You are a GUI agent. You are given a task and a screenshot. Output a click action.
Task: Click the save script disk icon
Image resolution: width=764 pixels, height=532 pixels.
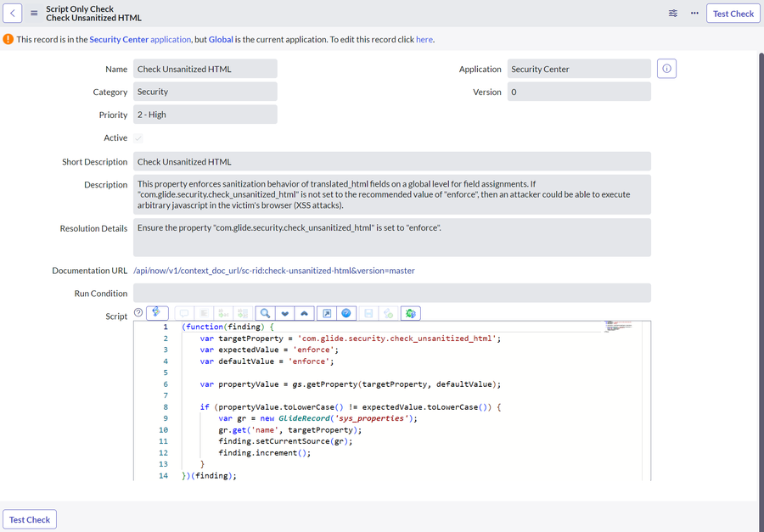pos(369,313)
